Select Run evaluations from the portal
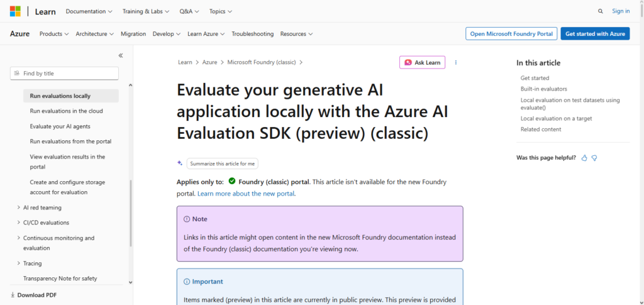644x305 pixels. [x=70, y=141]
